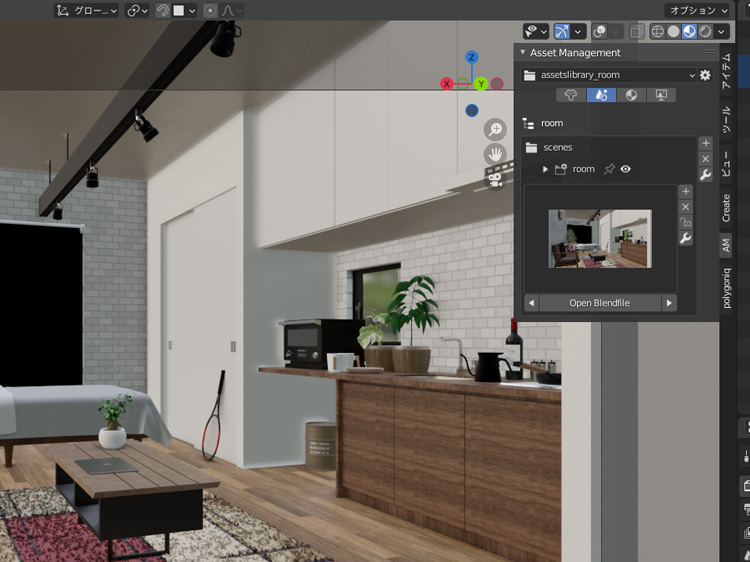Open Asset Management library settings gear
750x562 pixels.
click(x=705, y=75)
